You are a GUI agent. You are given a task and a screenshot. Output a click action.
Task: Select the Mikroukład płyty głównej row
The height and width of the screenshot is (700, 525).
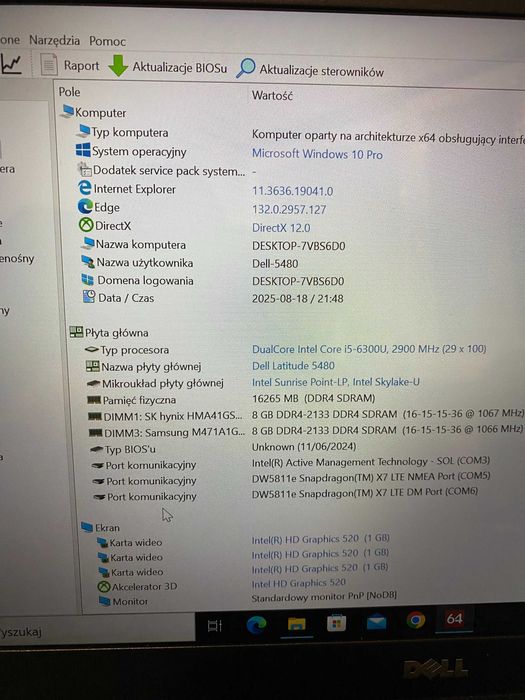click(x=162, y=383)
